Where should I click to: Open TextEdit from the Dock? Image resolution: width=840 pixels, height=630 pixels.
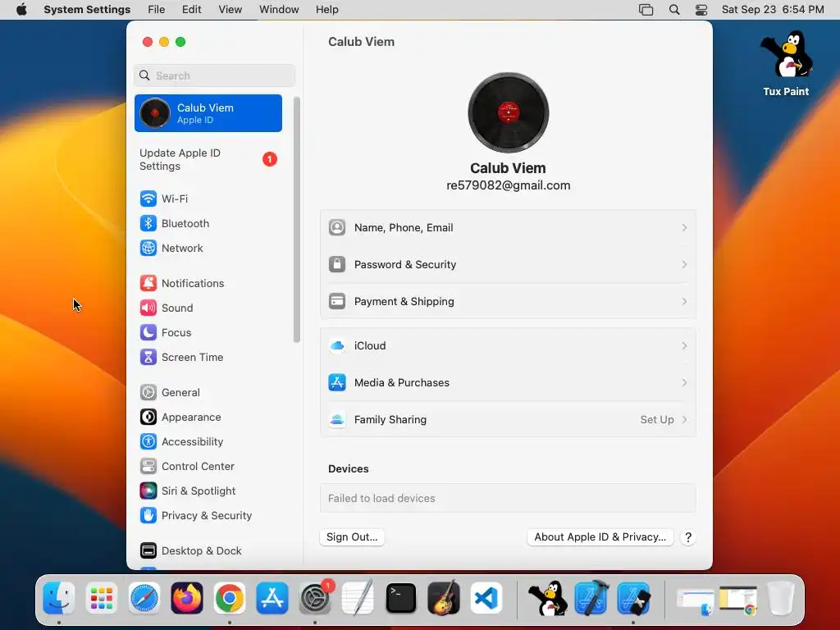click(358, 598)
